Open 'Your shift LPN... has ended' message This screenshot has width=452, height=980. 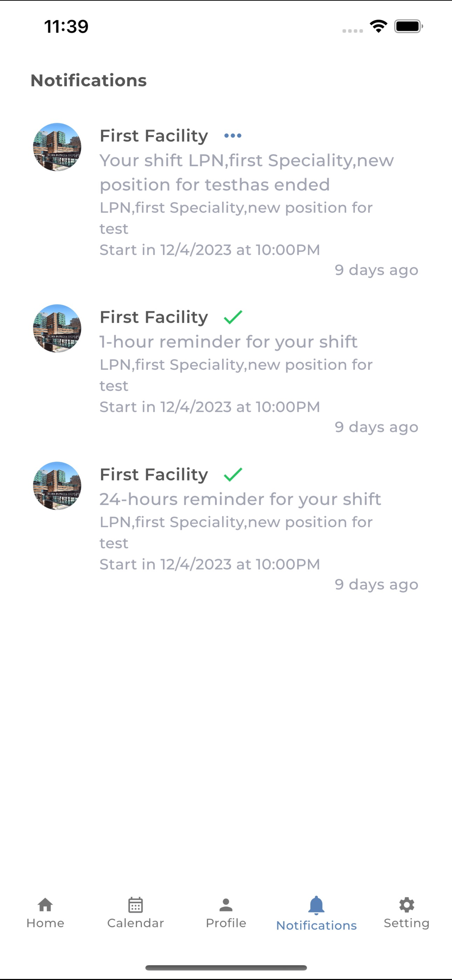point(247,172)
